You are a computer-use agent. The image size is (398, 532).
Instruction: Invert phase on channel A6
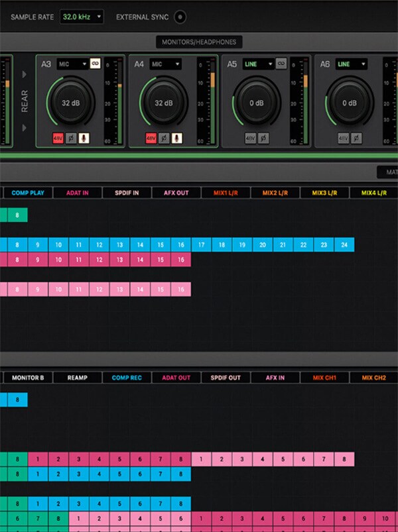(x=356, y=138)
